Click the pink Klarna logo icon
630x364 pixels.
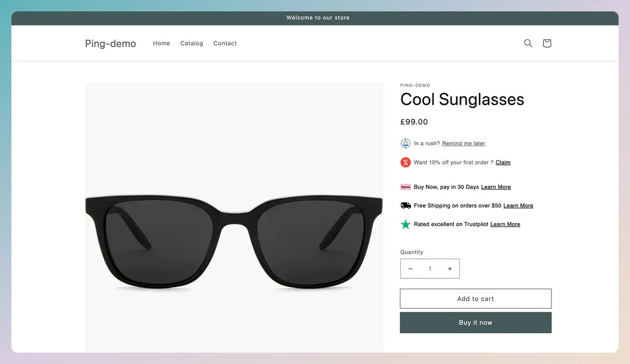[406, 187]
